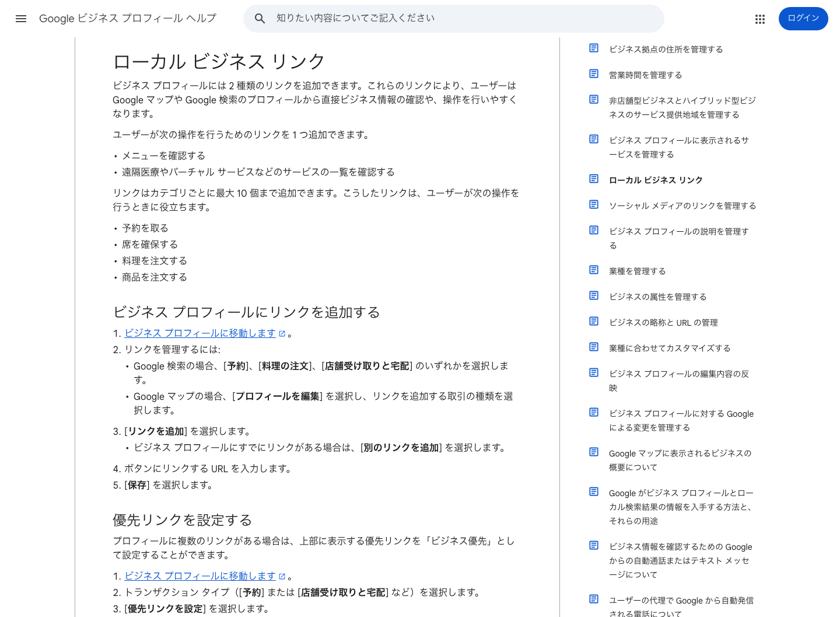Click list item 席を確保する

pyautogui.click(x=150, y=245)
